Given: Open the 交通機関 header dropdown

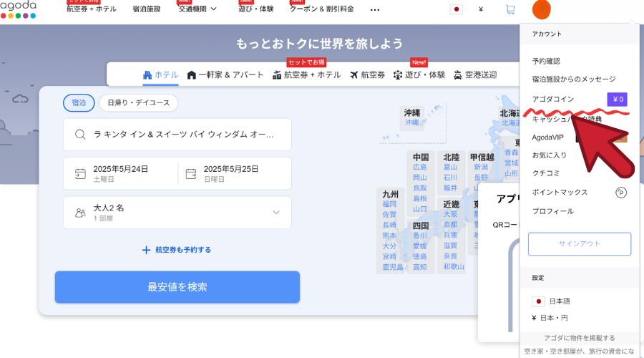Looking at the screenshot, I should pos(197,9).
